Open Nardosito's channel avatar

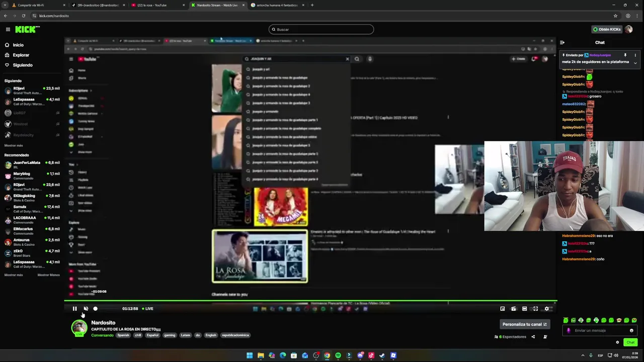79,328
